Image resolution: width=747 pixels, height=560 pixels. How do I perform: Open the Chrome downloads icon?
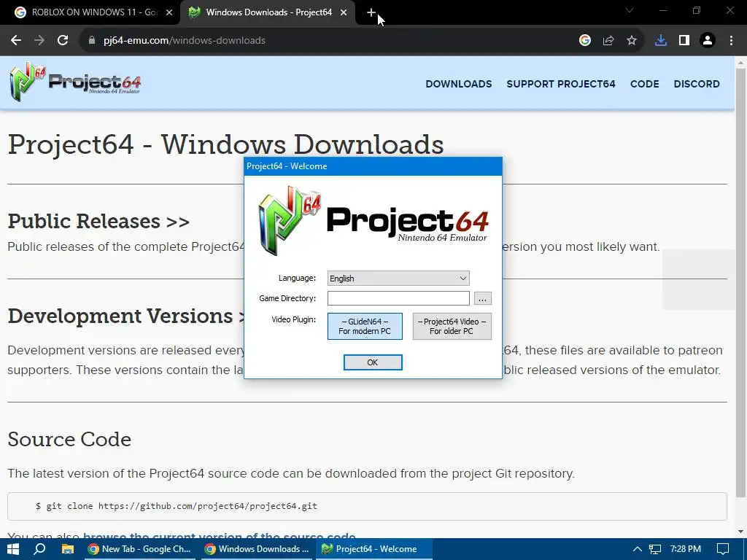click(x=661, y=41)
